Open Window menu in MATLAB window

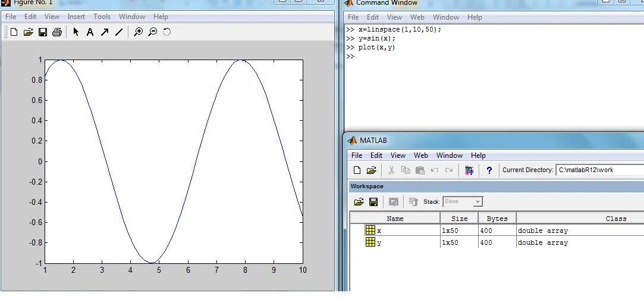450,155
